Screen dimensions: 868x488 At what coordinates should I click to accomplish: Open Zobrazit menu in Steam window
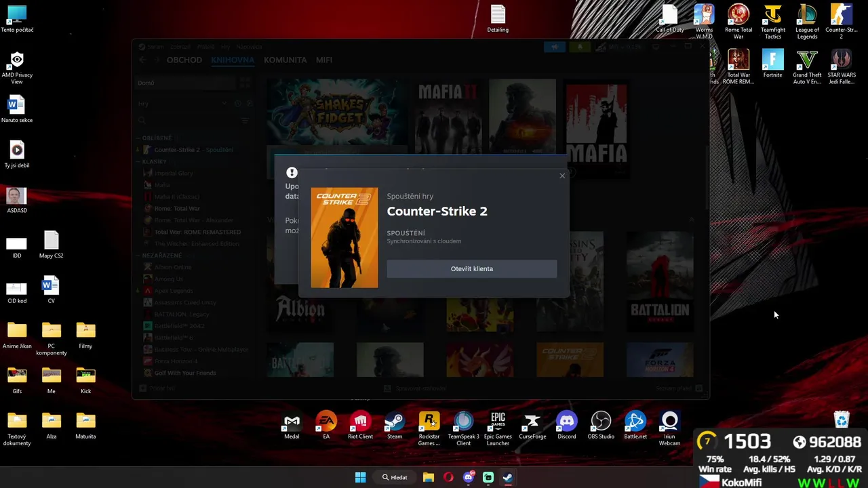click(x=180, y=47)
